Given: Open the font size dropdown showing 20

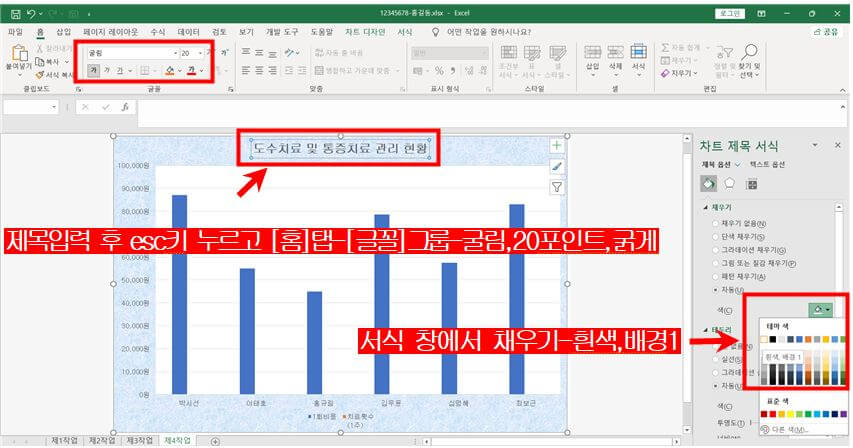Looking at the screenshot, I should tap(200, 53).
